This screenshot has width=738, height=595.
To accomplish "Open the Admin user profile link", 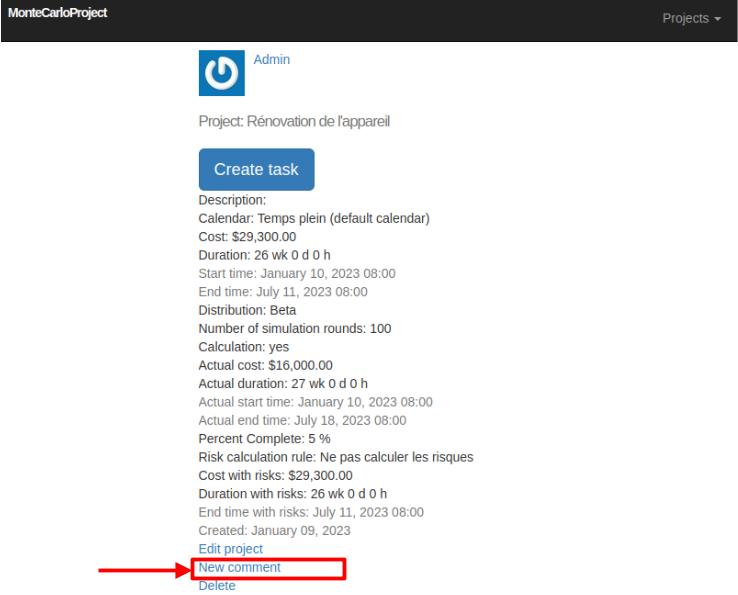I will (x=271, y=59).
